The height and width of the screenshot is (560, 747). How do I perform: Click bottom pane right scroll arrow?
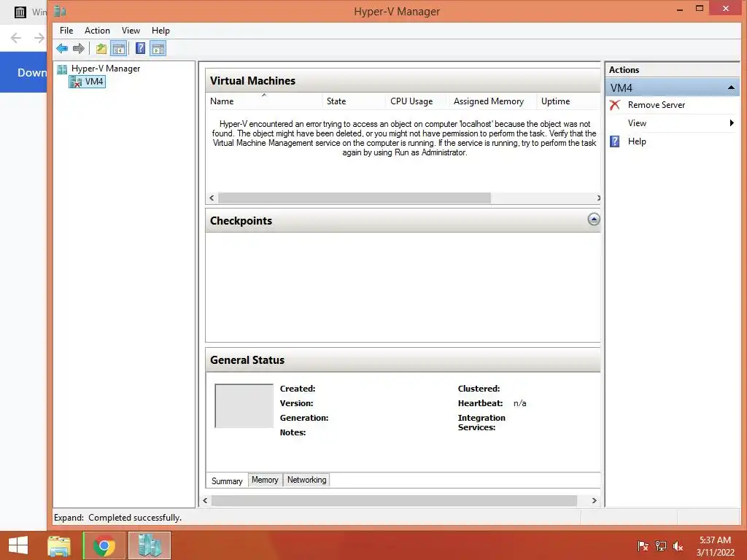594,500
